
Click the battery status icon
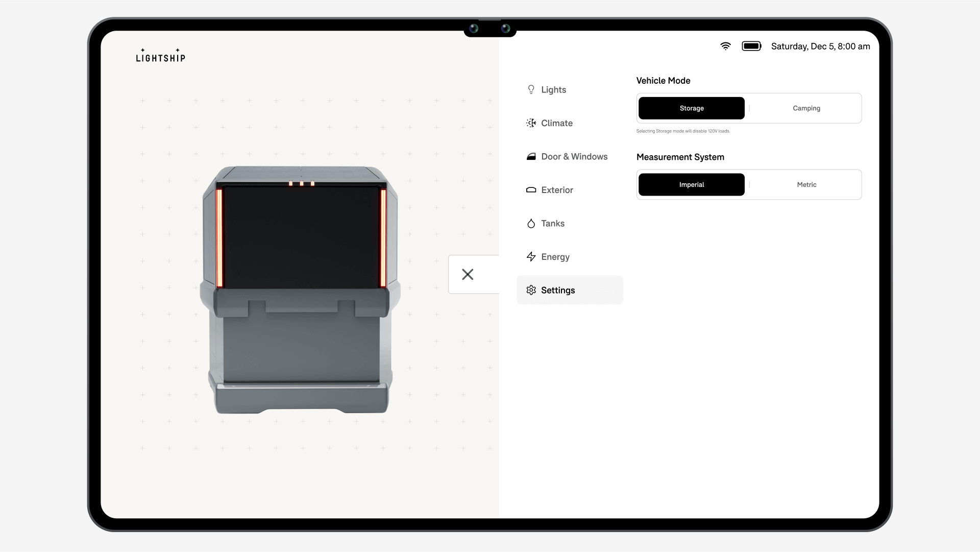coord(751,46)
